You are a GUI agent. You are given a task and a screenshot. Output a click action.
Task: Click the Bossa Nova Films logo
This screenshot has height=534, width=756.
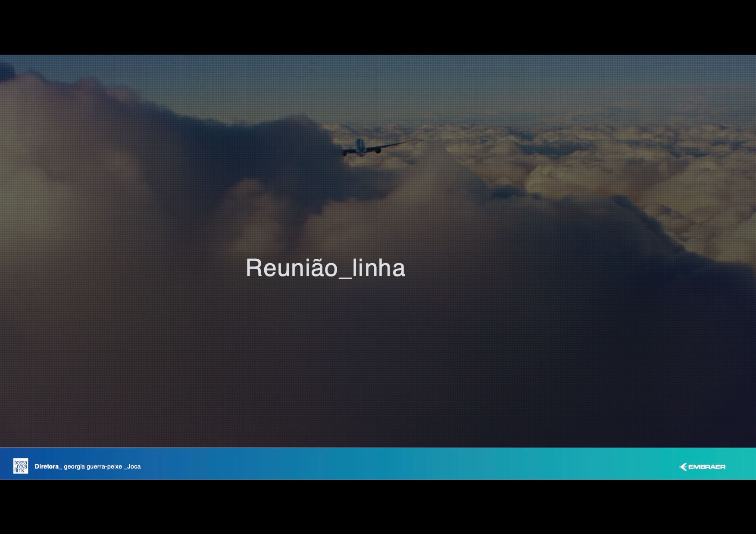(x=20, y=466)
